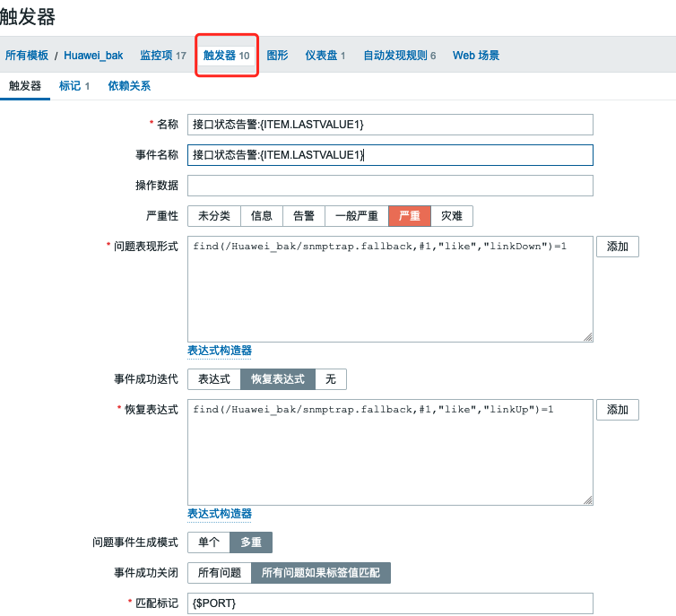This screenshot has height=616, width=676.
Task: Set severity to 未分类
Action: click(214, 216)
